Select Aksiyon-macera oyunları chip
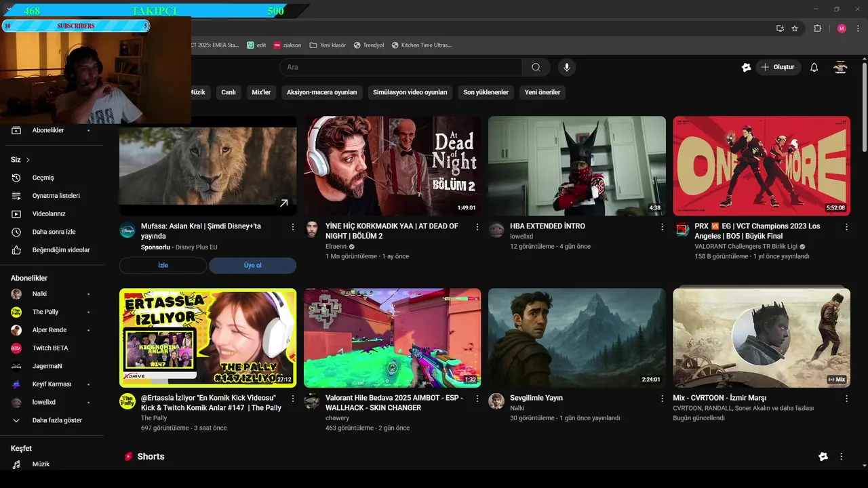Image resolution: width=868 pixels, height=488 pixels. pos(321,92)
